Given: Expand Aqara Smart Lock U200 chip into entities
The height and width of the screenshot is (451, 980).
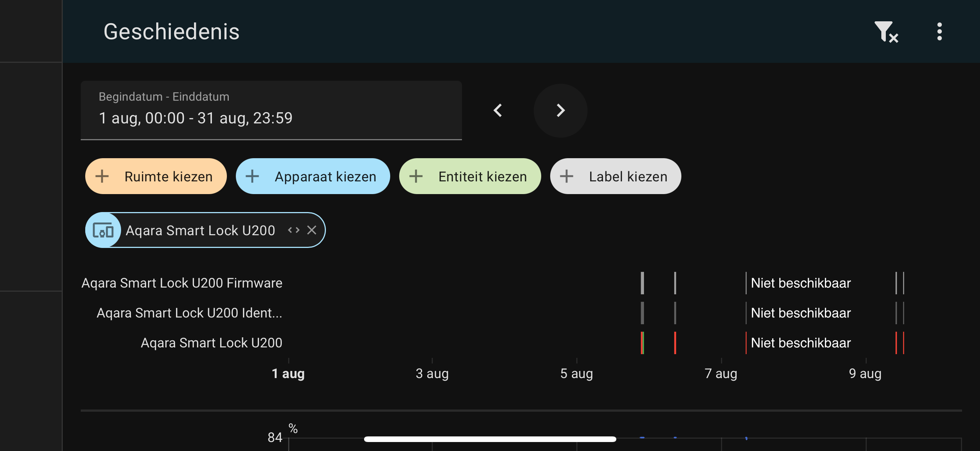Looking at the screenshot, I should [x=294, y=230].
